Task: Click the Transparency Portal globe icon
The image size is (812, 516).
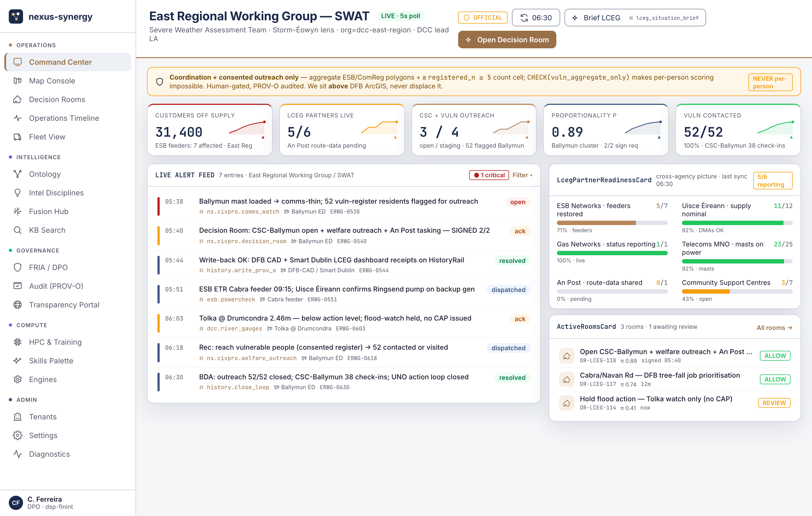Action: pos(18,304)
